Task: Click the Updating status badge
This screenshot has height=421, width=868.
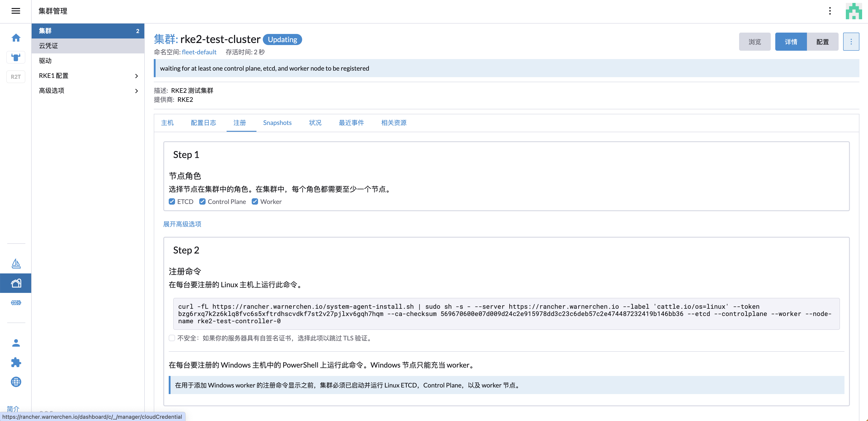Action: pyautogui.click(x=282, y=39)
